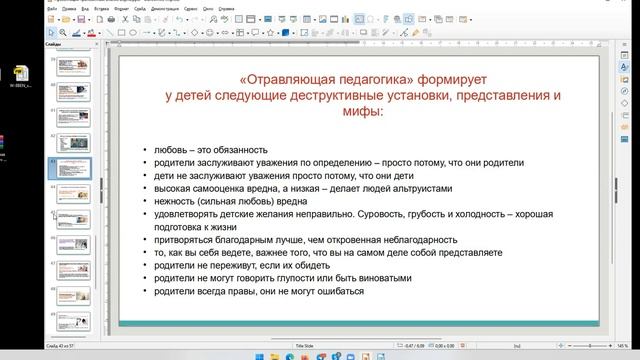
Task: Click the Export as PDF page icon
Action: (100, 19)
